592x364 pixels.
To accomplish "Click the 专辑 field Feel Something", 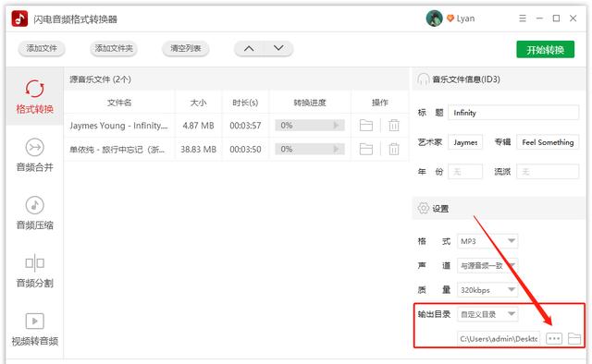I will (548, 142).
